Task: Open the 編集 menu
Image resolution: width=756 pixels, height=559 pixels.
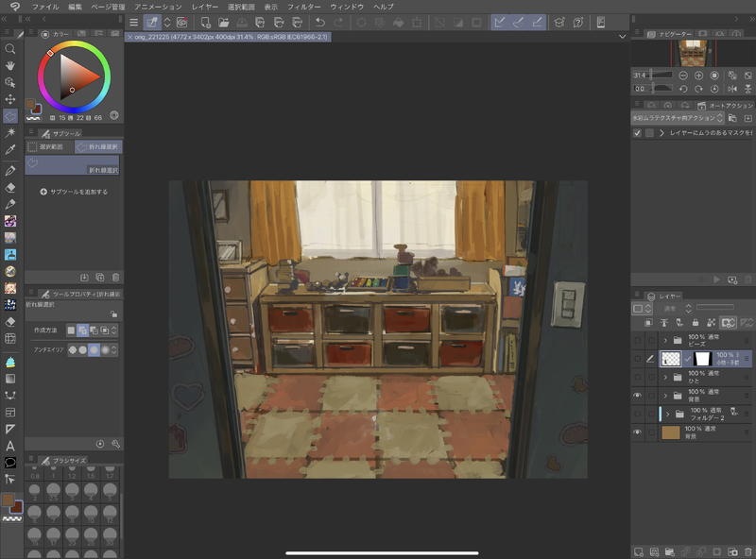Action: coord(75,7)
